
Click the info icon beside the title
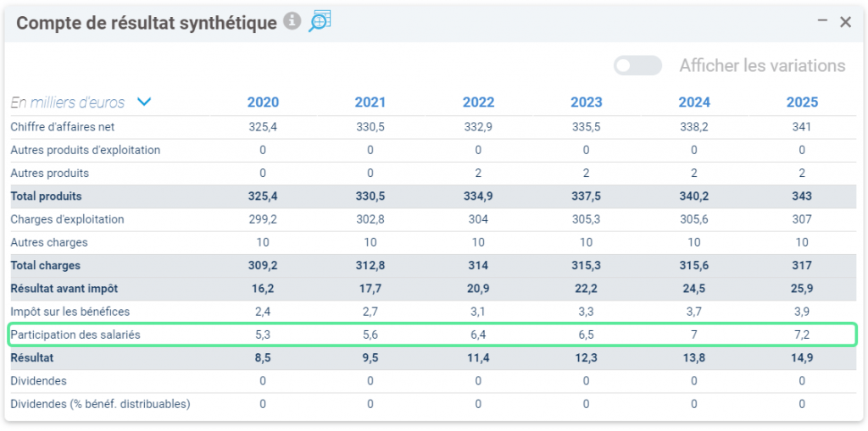click(x=292, y=21)
